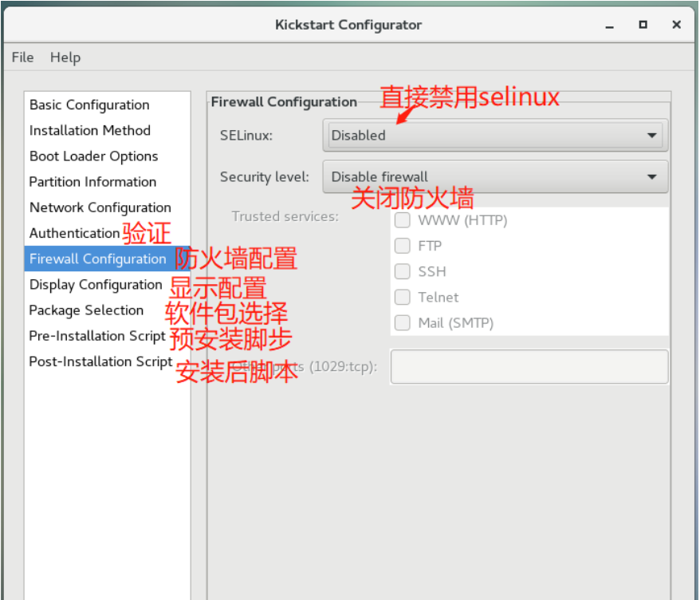Open Network Configuration section

point(107,207)
